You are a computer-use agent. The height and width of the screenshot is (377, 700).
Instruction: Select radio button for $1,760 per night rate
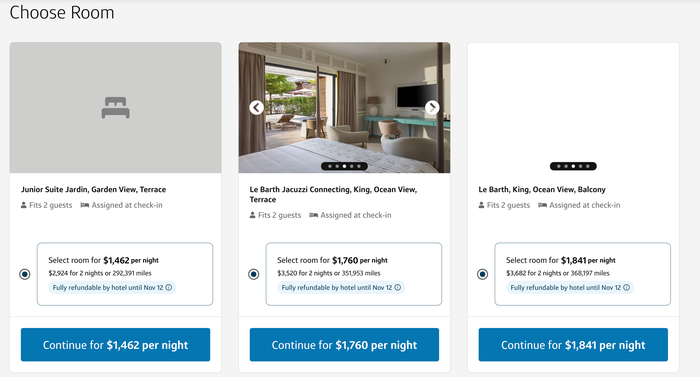click(x=254, y=274)
